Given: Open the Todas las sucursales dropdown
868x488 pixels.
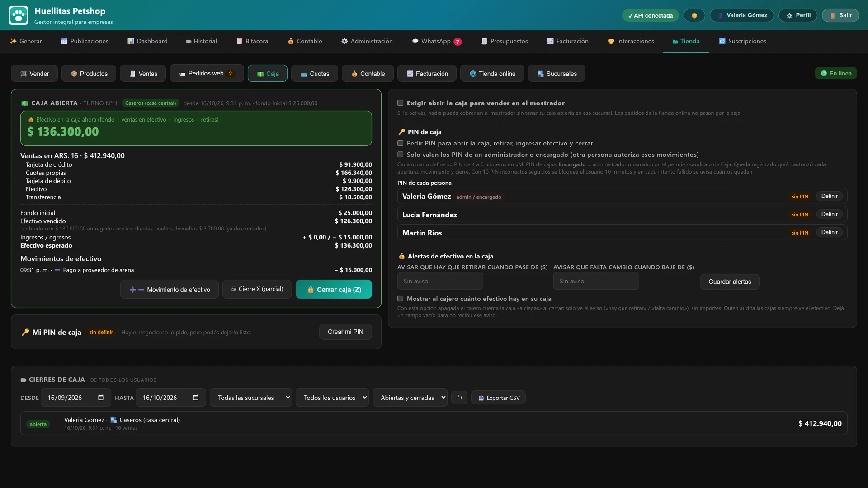Looking at the screenshot, I should click(x=251, y=398).
